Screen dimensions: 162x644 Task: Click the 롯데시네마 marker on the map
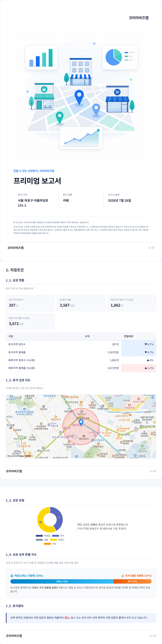click(x=74, y=425)
